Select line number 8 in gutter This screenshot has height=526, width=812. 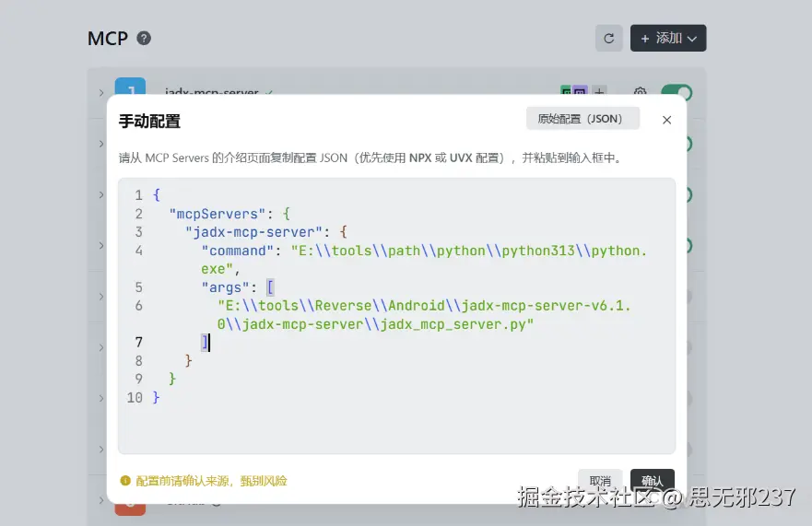coord(139,361)
